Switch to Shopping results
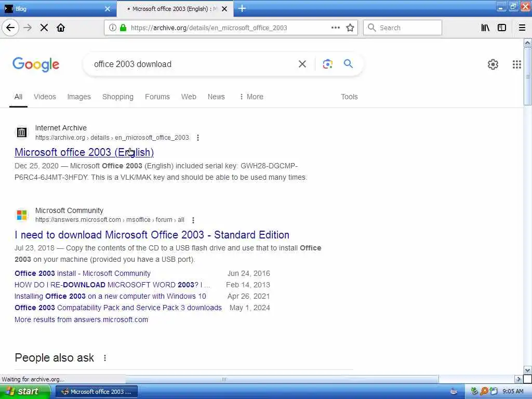This screenshot has width=532, height=399. pos(118,97)
